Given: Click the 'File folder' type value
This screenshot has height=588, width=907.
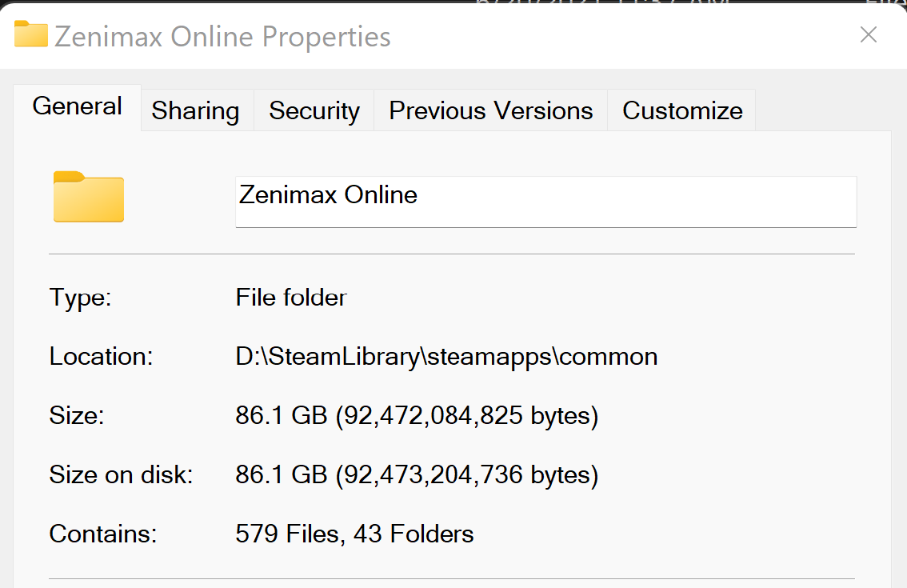Looking at the screenshot, I should click(x=291, y=298).
